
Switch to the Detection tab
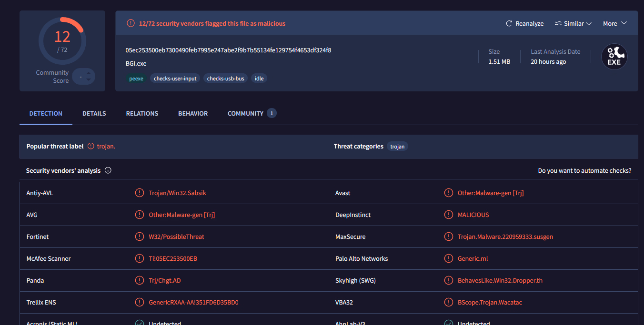[46, 113]
